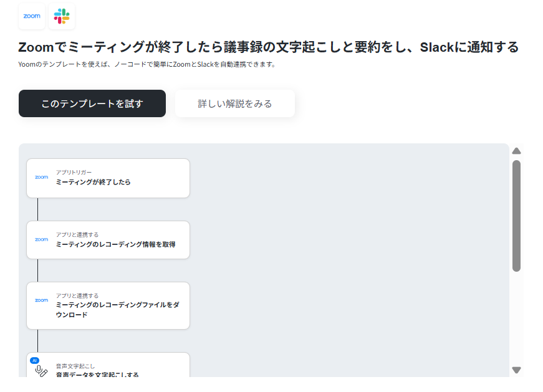Click このテンプレートを試す button
The width and height of the screenshot is (543, 392).
(x=92, y=103)
